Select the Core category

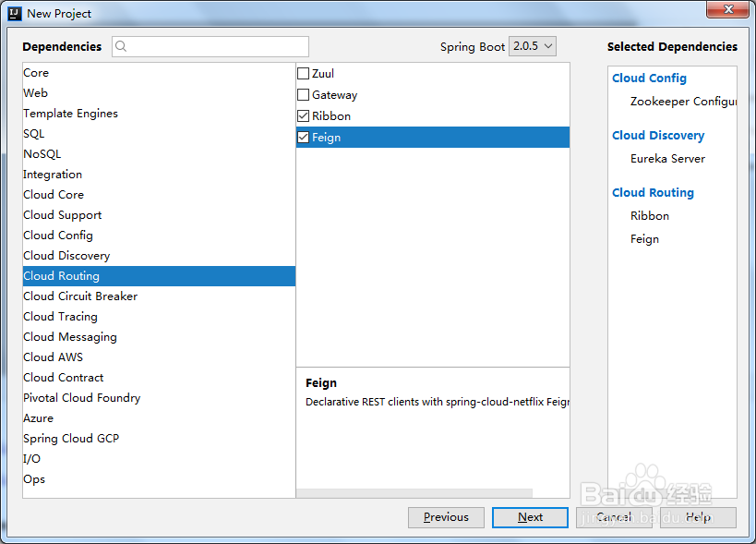pyautogui.click(x=159, y=73)
